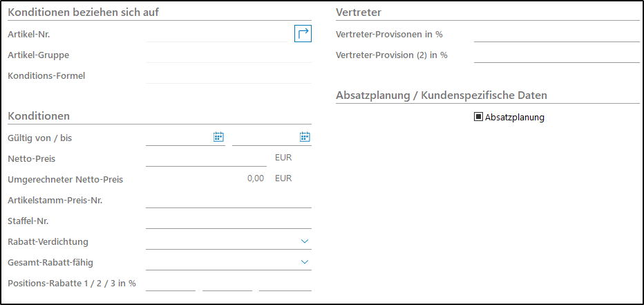Click the Umgerechneter Netto-Preis value 0,00
The height and width of the screenshot is (305, 644).
[x=255, y=178]
